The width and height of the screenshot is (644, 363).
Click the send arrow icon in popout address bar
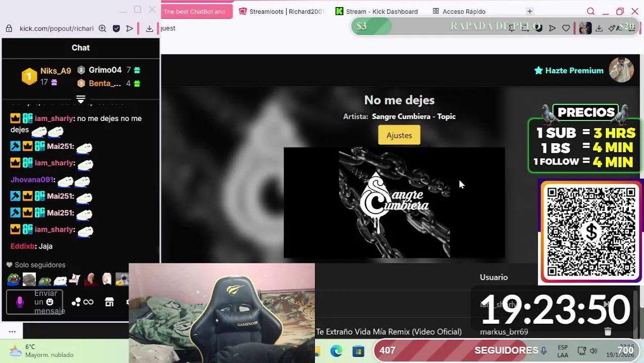tap(130, 29)
